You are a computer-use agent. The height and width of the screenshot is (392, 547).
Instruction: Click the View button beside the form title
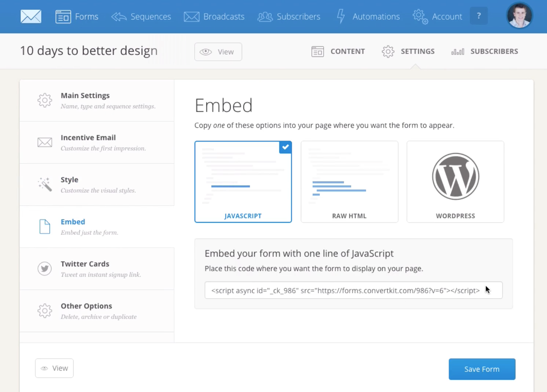218,52
